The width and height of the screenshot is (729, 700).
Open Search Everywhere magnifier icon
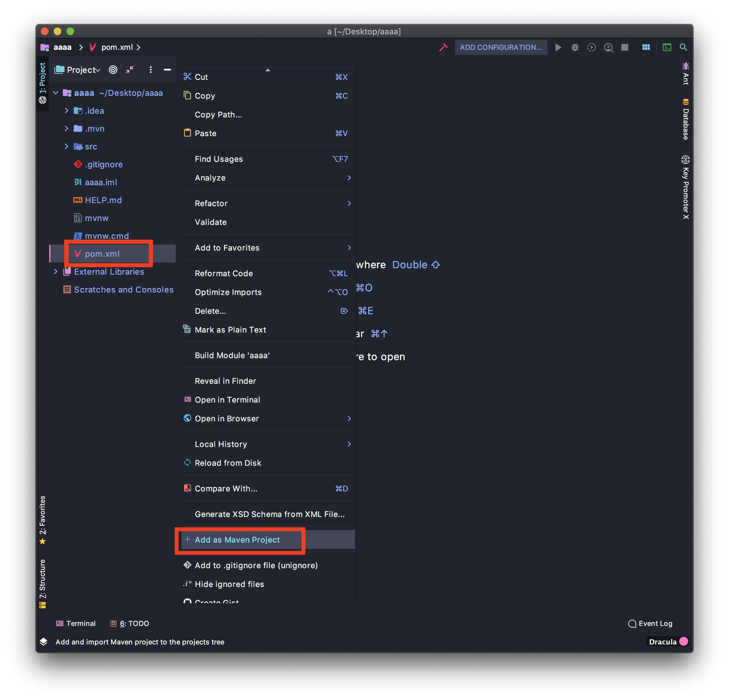tap(683, 47)
